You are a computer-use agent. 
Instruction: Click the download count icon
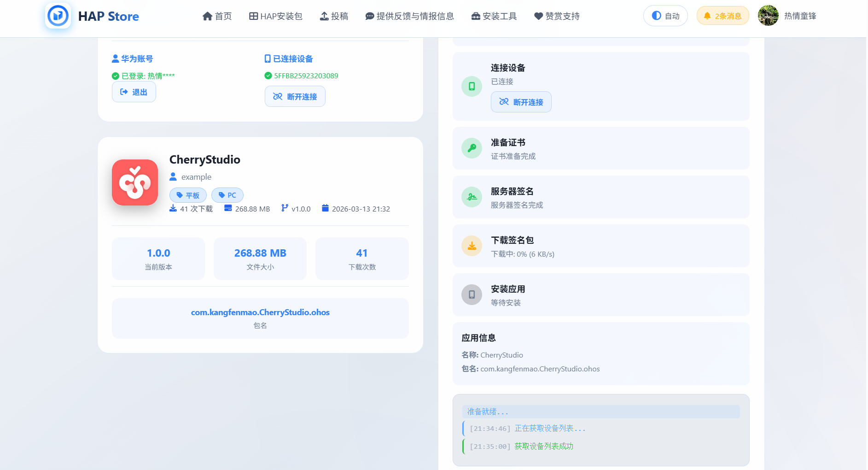pos(173,208)
